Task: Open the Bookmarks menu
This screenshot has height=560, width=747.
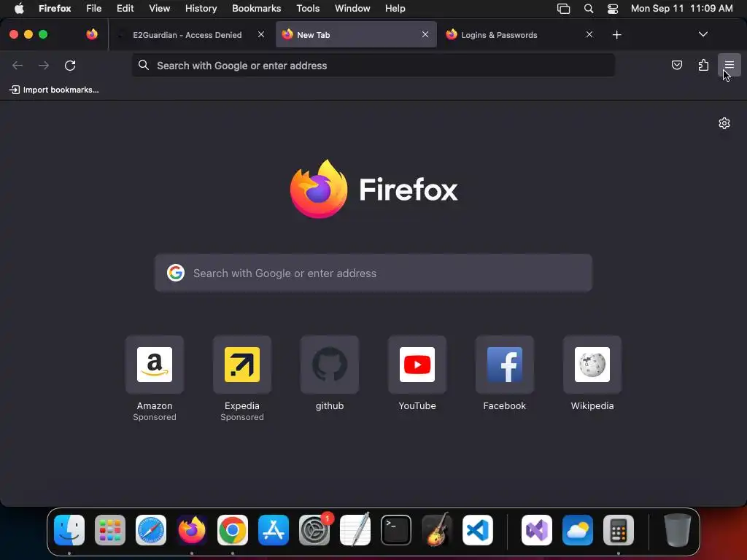Action: coord(256,8)
